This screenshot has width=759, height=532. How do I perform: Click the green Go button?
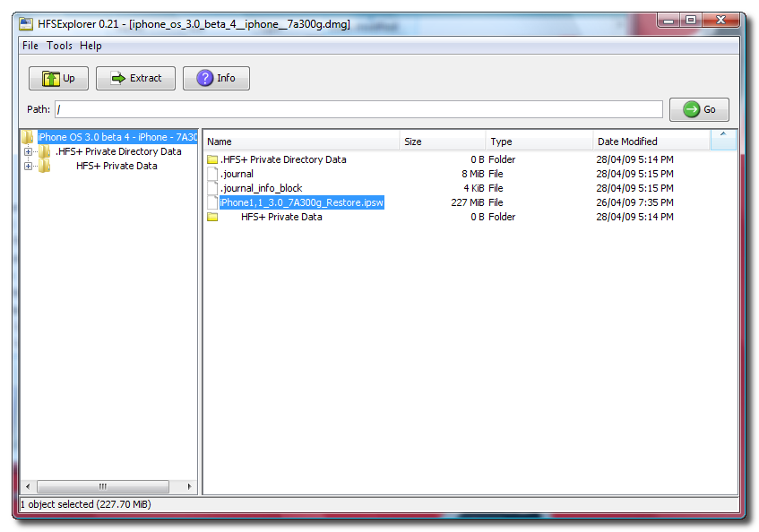699,110
